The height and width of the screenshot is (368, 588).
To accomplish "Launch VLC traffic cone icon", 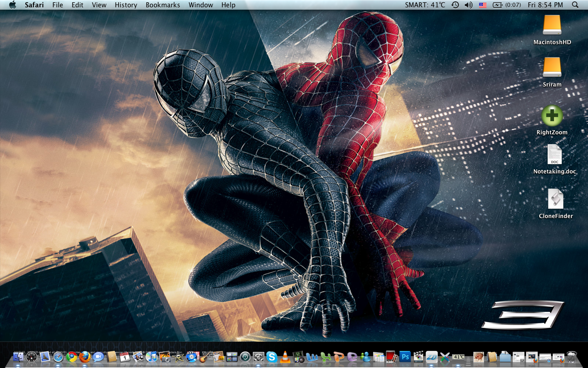I will click(x=285, y=356).
